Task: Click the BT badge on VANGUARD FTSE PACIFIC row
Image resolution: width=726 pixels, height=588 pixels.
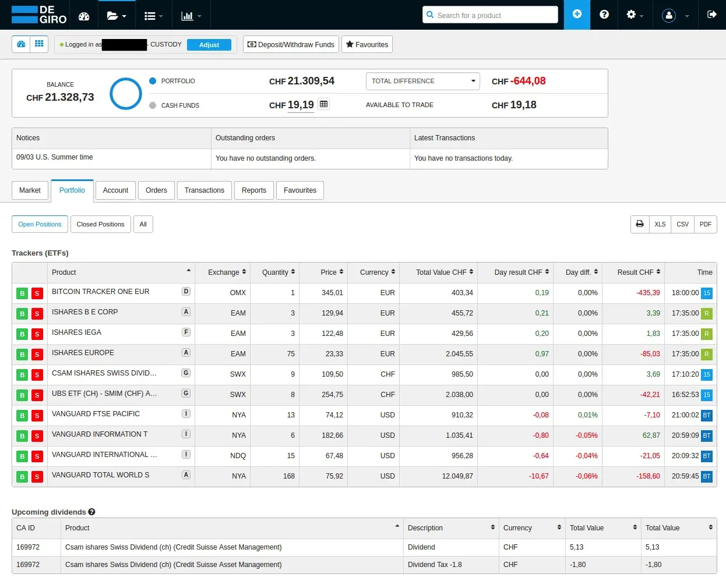Action: pos(707,415)
